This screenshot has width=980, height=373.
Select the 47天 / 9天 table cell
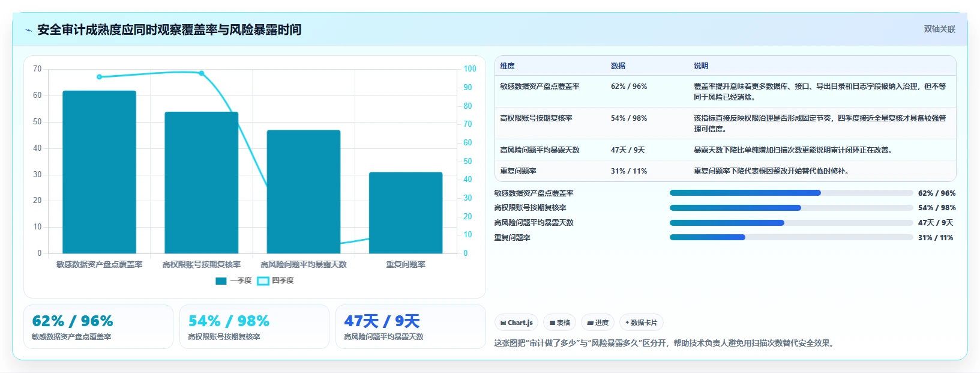tap(628, 150)
